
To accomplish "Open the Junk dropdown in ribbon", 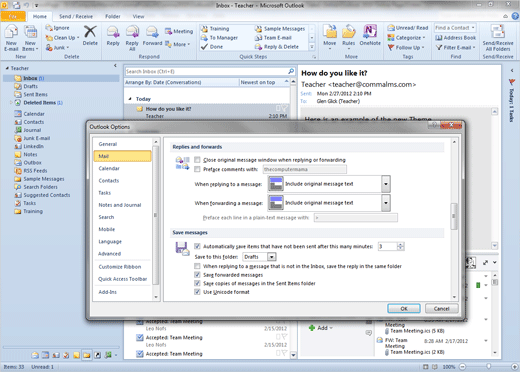I will click(57, 47).
